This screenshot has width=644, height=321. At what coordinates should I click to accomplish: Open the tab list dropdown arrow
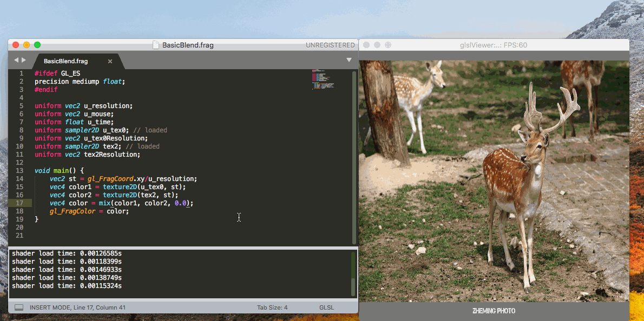pos(349,60)
